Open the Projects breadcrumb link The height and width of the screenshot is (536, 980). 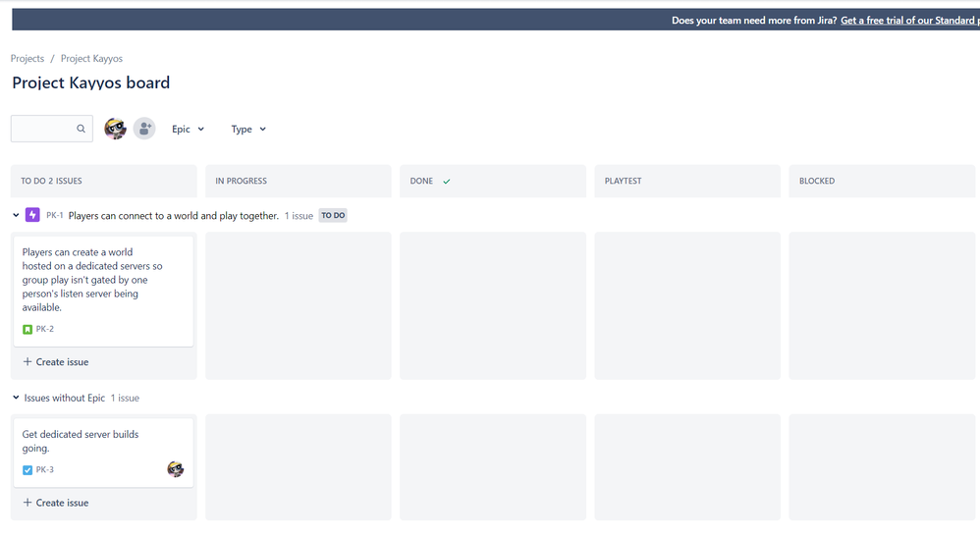pyautogui.click(x=27, y=58)
